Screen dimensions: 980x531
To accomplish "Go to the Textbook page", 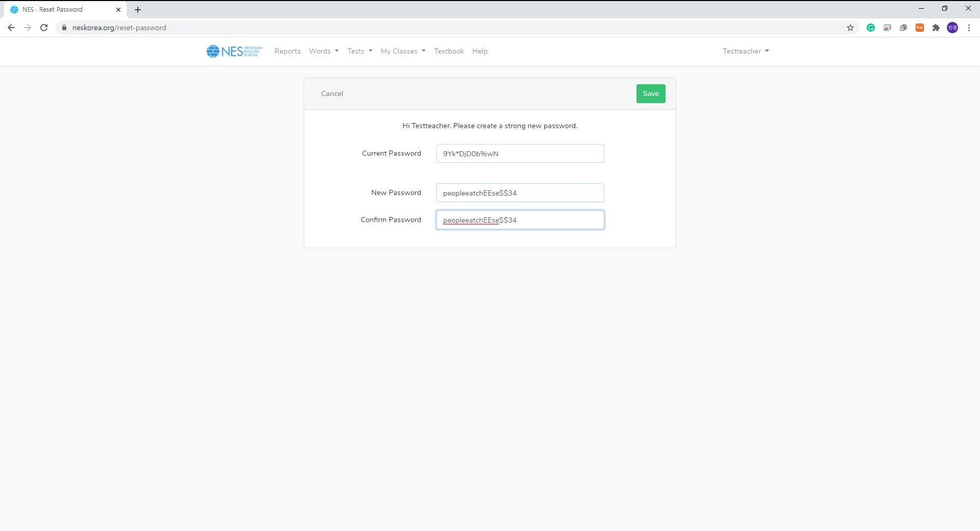I will pyautogui.click(x=449, y=51).
